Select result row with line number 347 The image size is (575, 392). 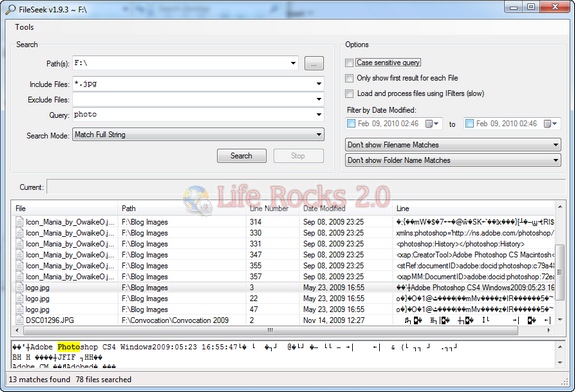pos(284,255)
